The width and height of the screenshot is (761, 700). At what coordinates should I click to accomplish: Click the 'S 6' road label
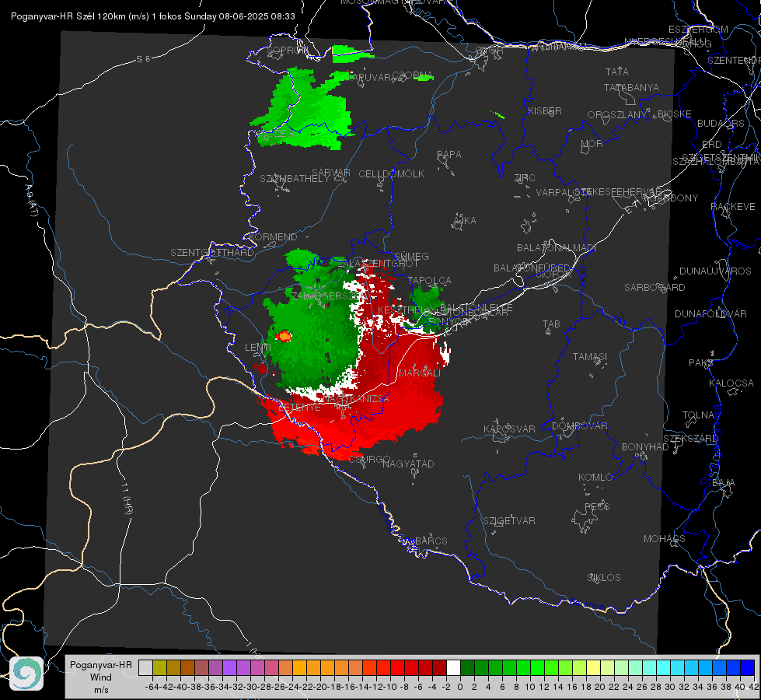click(x=143, y=59)
